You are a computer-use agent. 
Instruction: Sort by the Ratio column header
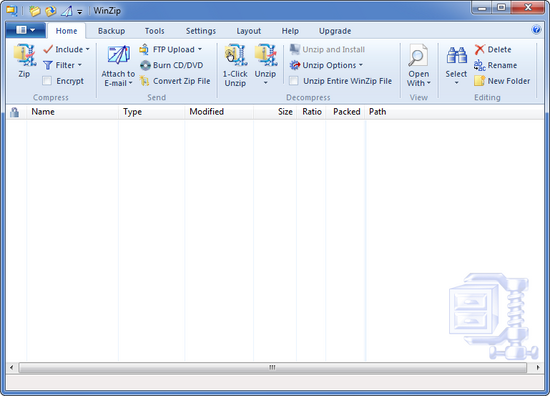pos(311,112)
